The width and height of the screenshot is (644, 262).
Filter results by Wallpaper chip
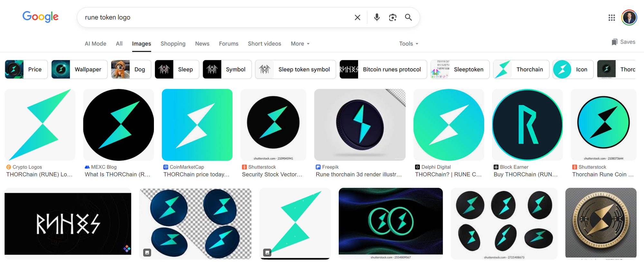click(80, 69)
